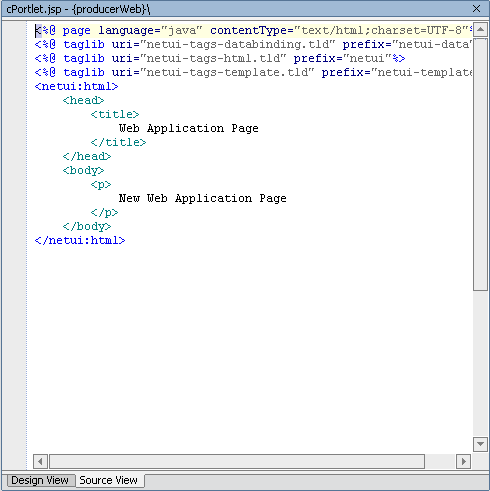Click the netui-tags-template.tld taglib line
The width and height of the screenshot is (490, 491).
tap(253, 72)
